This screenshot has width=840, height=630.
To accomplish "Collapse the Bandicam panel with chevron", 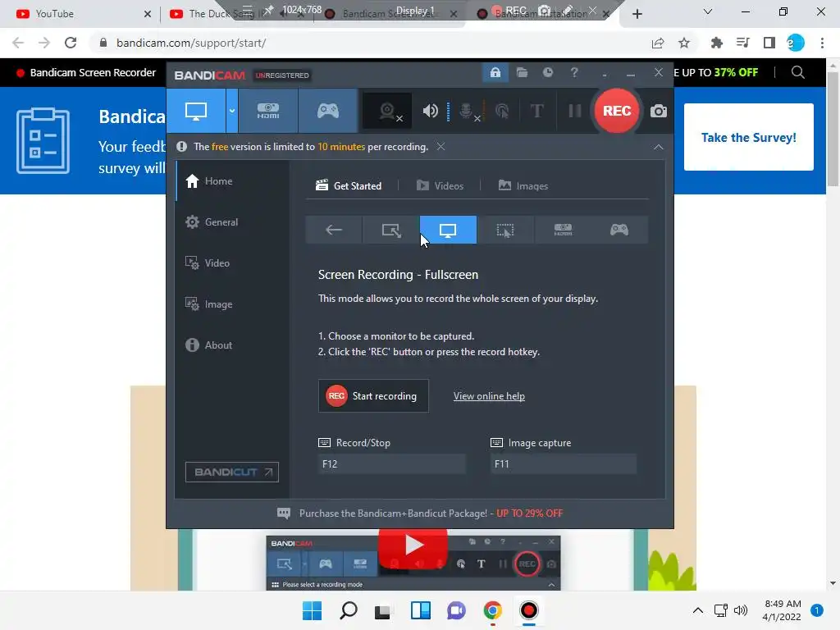I will 659,147.
